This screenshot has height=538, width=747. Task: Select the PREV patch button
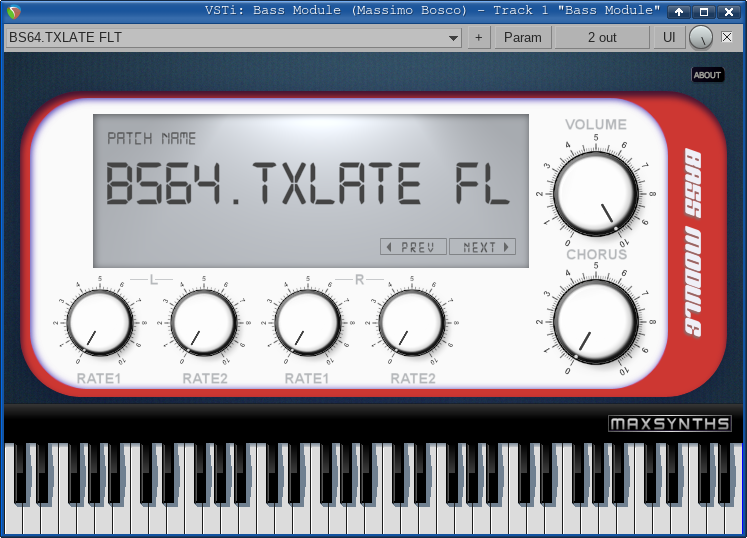(413, 247)
